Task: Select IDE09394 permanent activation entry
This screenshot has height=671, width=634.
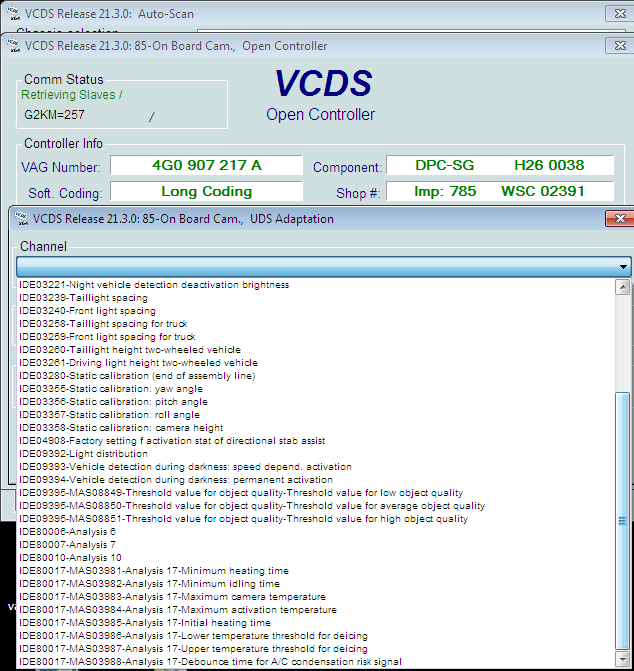Action: (x=316, y=480)
